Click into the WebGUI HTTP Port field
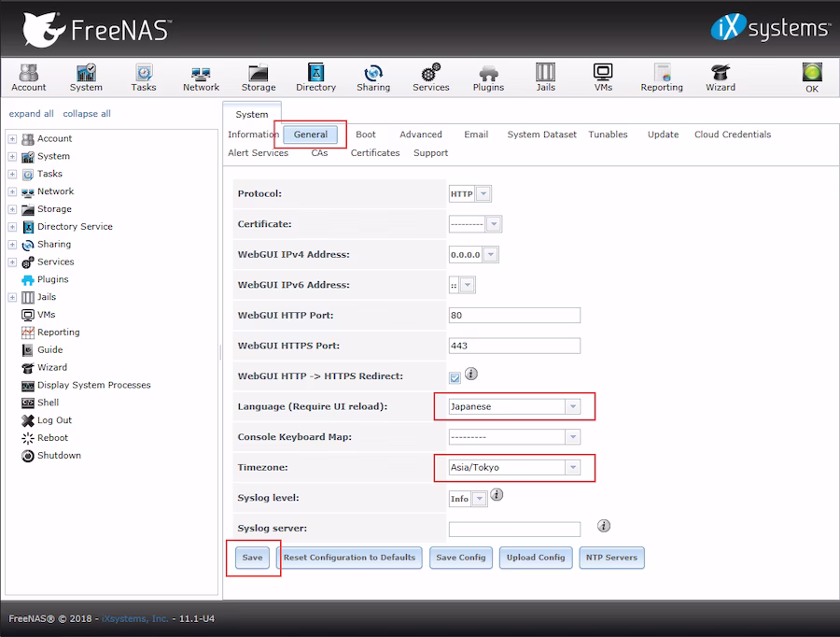The image size is (840, 637). click(x=514, y=316)
